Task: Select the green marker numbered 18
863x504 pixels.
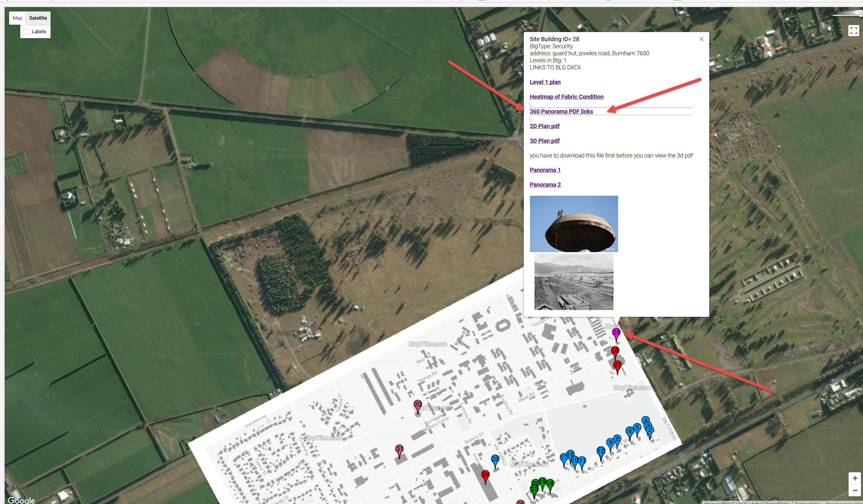Action: (550, 484)
